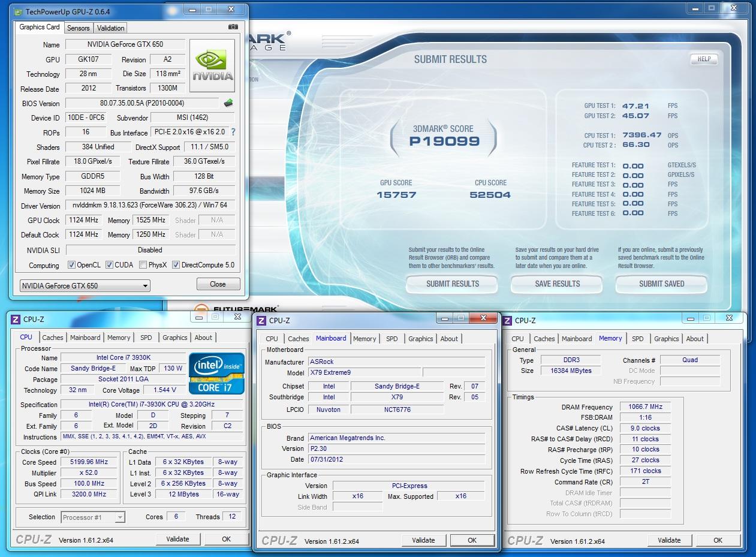Click the GPU-Z title bar icon
This screenshot has height=557, width=756.
point(19,11)
